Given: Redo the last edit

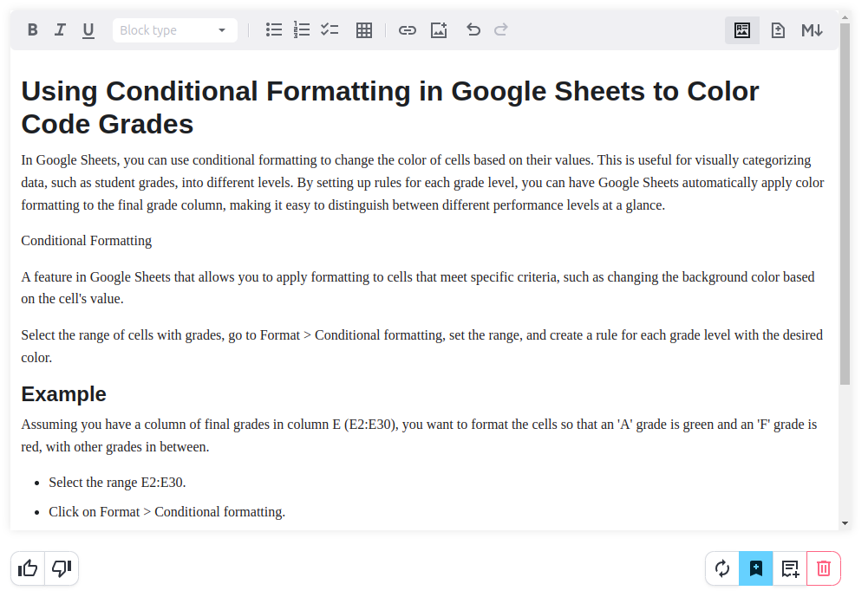Looking at the screenshot, I should coord(501,29).
